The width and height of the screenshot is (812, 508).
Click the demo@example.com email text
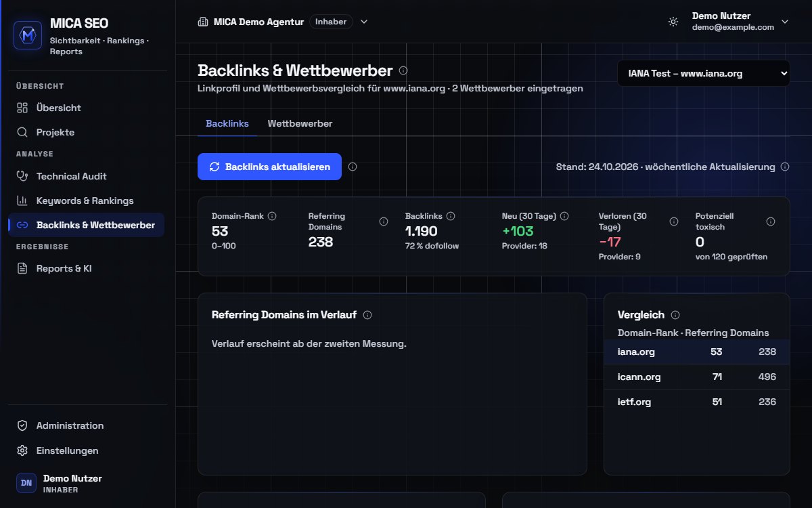coord(733,27)
